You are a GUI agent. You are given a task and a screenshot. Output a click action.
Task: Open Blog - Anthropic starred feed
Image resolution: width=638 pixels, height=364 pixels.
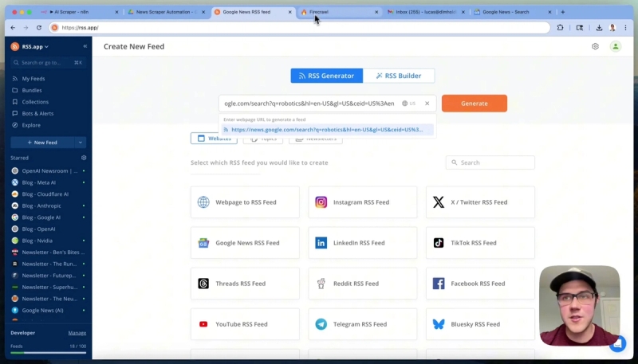[48, 205]
